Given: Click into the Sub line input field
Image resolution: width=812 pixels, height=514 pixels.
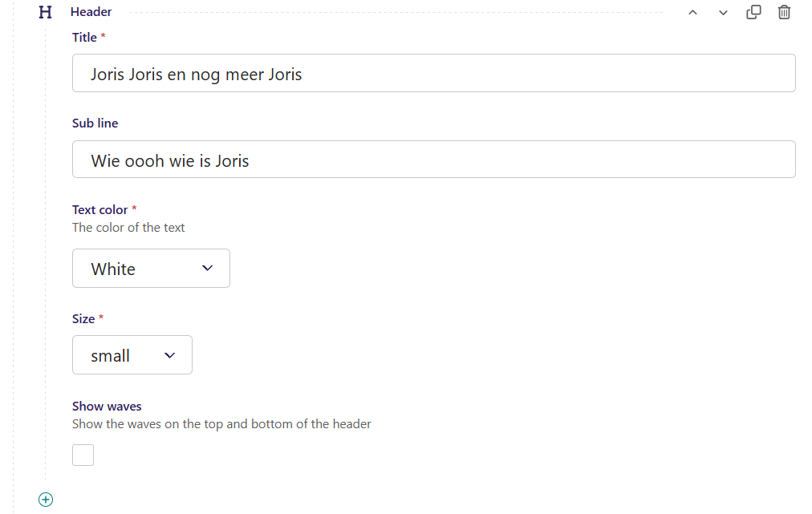Looking at the screenshot, I should click(433, 160).
